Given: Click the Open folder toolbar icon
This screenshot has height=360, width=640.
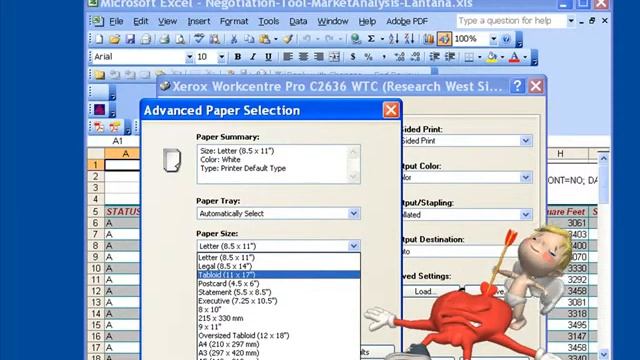Looking at the screenshot, I should point(115,39).
